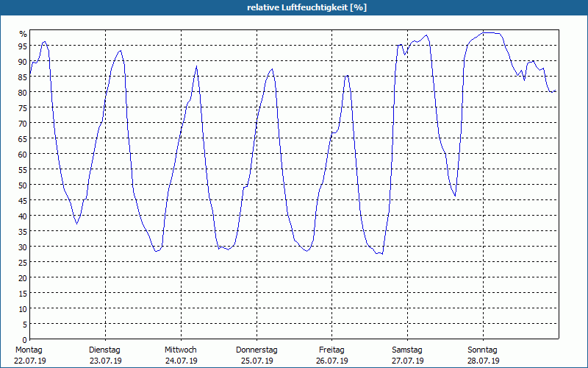
Task: Click the '%' unit label on the axis
Action: (x=24, y=34)
